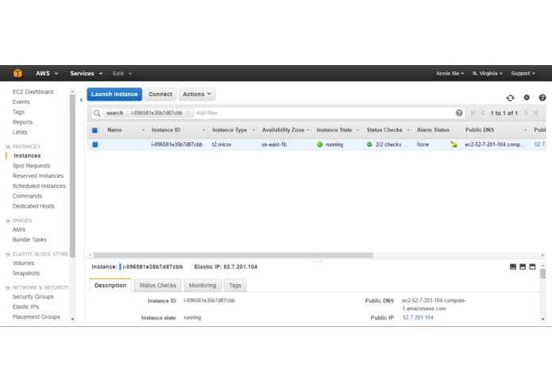Image resolution: width=552 pixels, height=392 pixels.
Task: Click the sidebar vertical scrollbar
Action: click(72, 175)
